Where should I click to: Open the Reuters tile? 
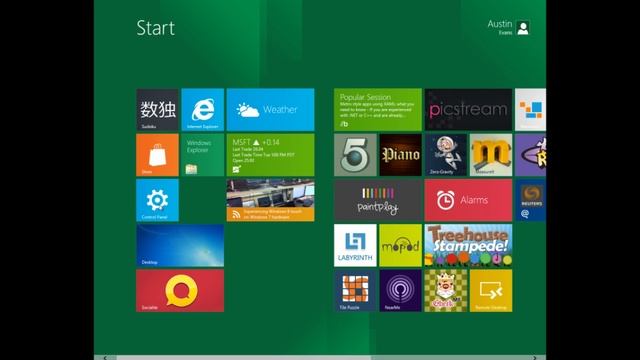(x=531, y=200)
